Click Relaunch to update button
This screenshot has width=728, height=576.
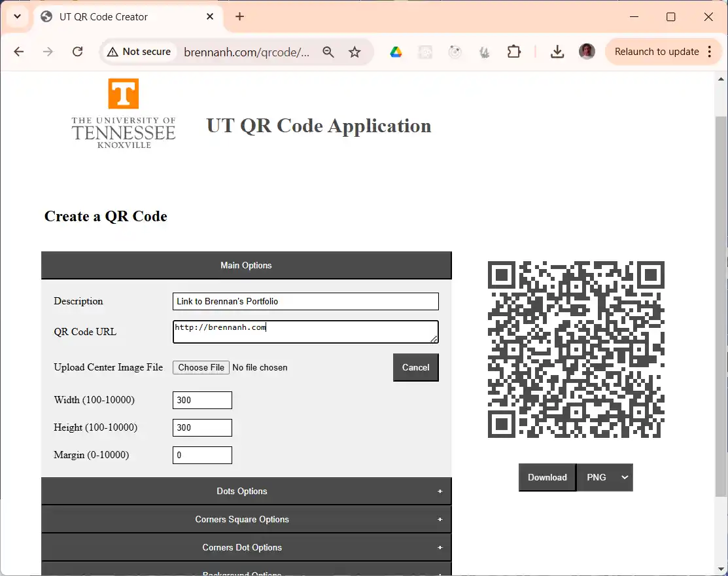point(657,52)
